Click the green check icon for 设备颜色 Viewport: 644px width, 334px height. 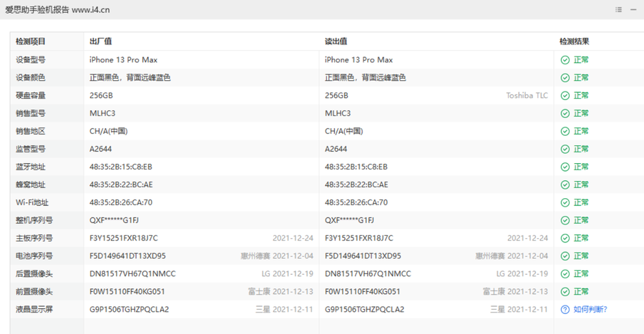565,77
